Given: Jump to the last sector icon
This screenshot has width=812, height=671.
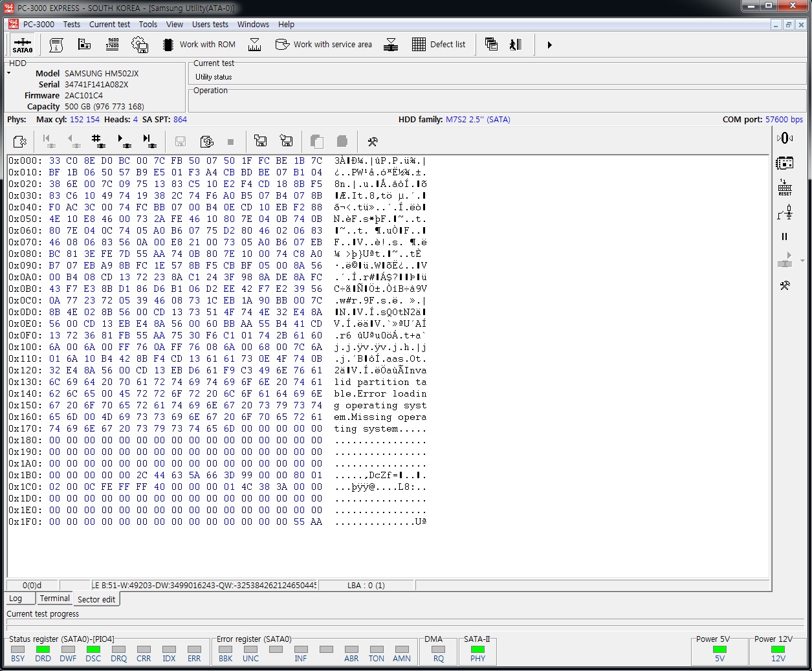Looking at the screenshot, I should pos(149,141).
